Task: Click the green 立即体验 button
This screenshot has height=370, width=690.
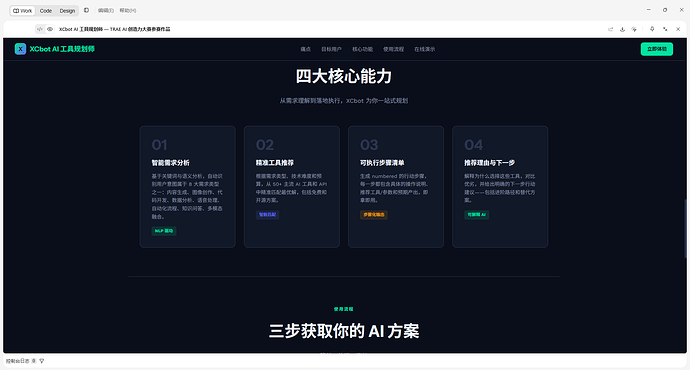Action: point(657,49)
